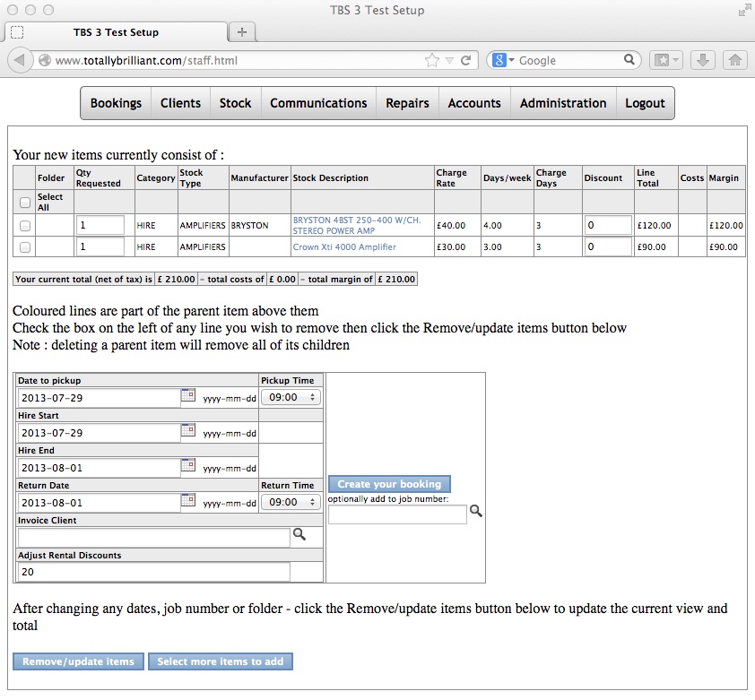Click the Create your booking button
The image size is (755, 700).
[389, 484]
